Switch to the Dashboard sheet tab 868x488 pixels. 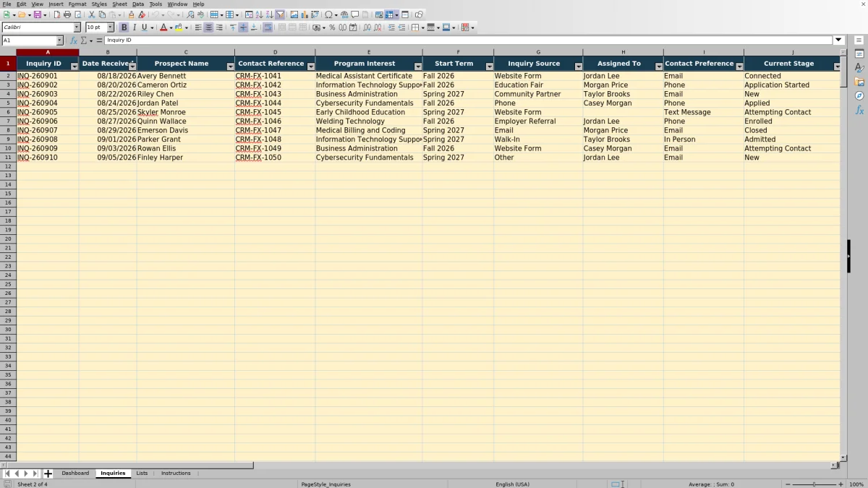click(75, 474)
